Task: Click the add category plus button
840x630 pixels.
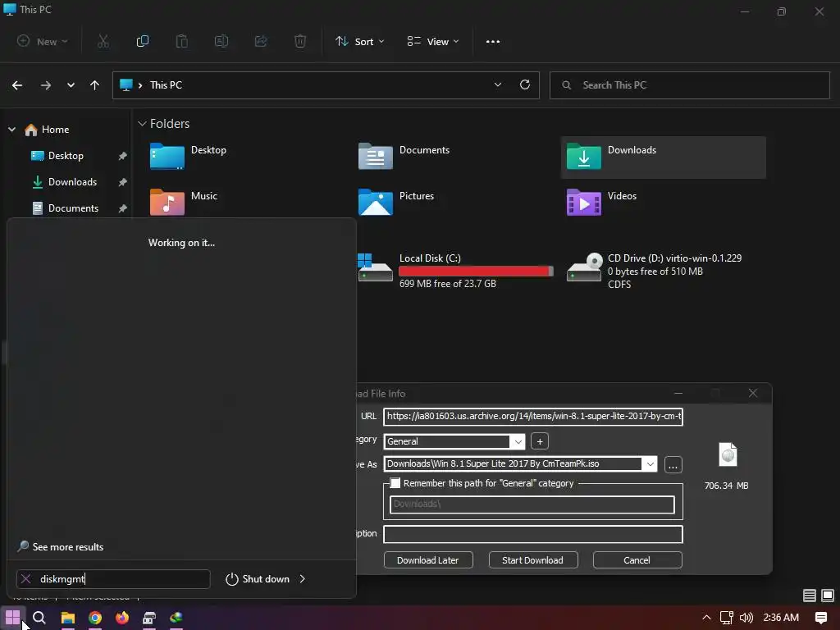Action: click(x=540, y=441)
